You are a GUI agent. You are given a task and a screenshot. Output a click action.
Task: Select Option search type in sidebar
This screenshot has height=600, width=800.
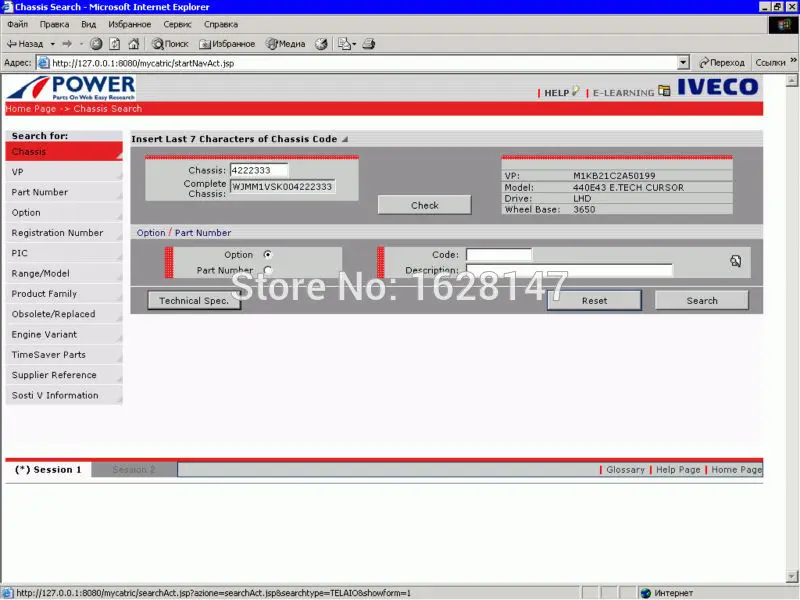click(x=64, y=213)
